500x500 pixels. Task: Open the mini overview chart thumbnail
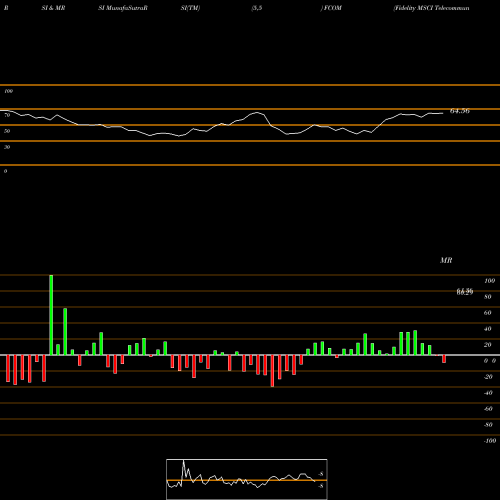[x=247, y=479]
